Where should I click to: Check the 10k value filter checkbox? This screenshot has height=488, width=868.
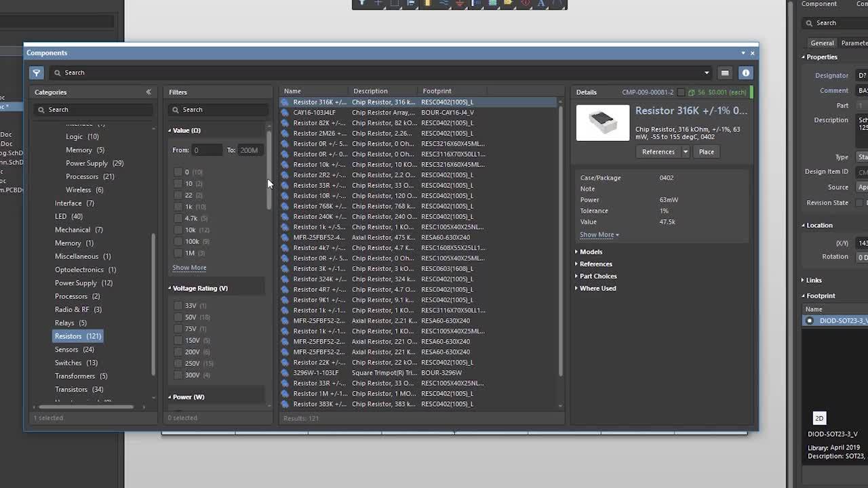[178, 230]
